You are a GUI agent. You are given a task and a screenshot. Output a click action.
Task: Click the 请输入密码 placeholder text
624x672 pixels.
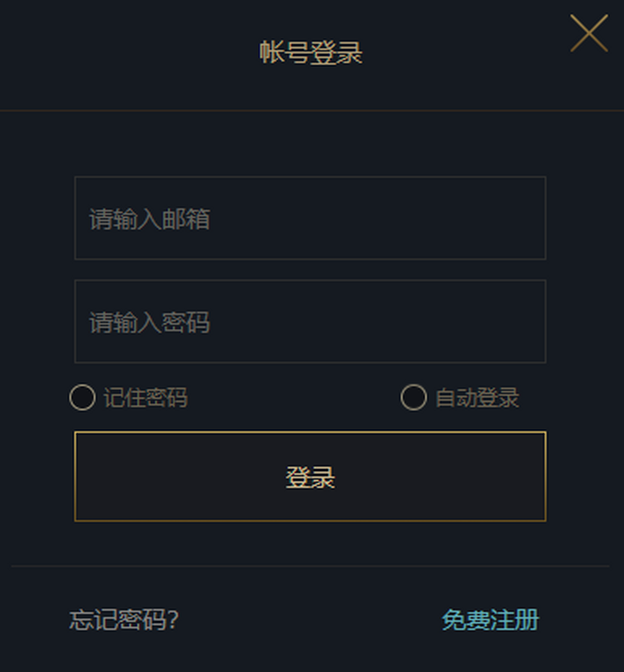[150, 322]
